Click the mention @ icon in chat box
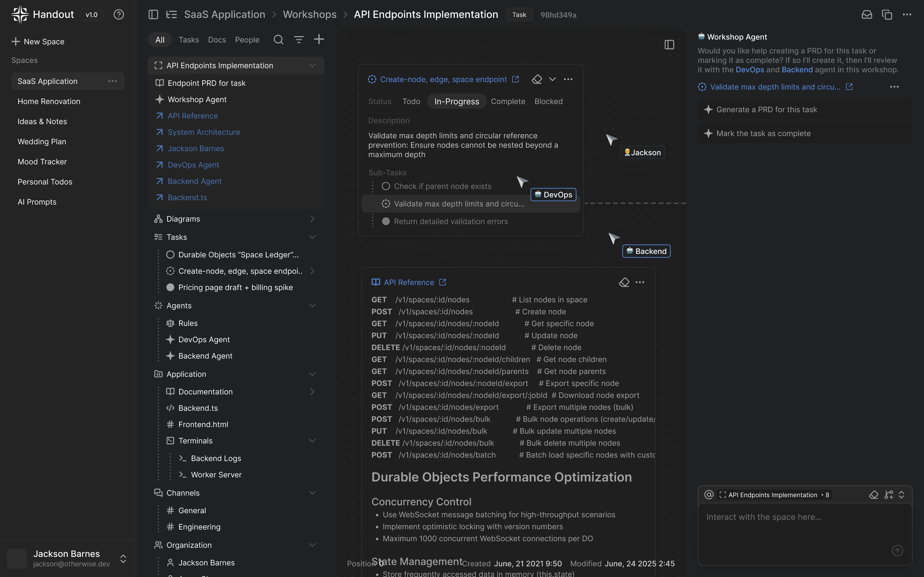 [709, 495]
